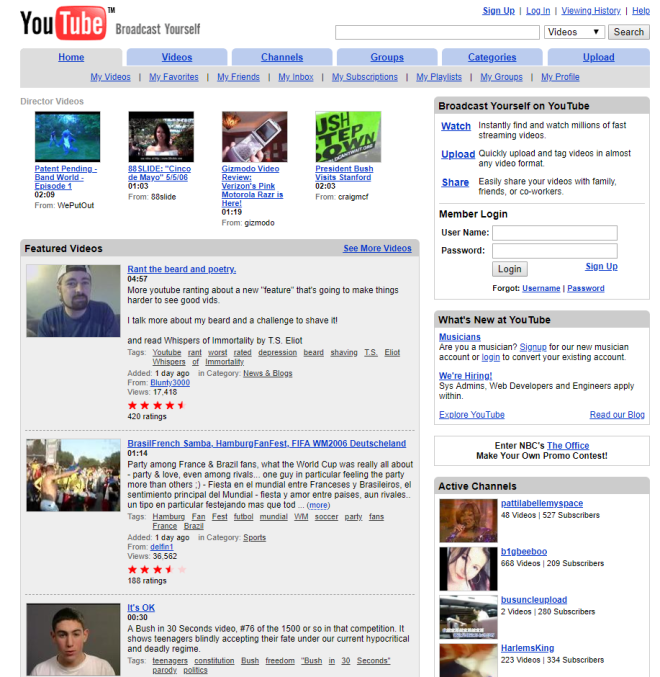This screenshot has width=660, height=677.
Task: Click the YouTube logo
Action: pyautogui.click(x=62, y=23)
